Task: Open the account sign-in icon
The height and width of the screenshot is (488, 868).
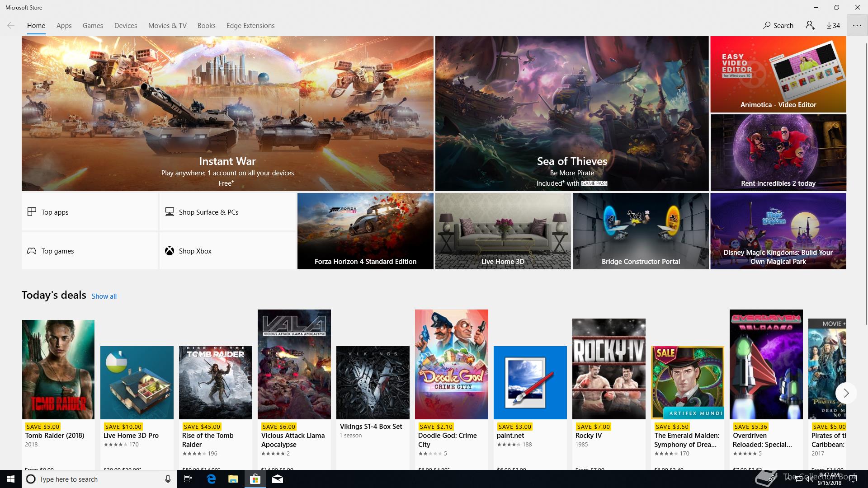Action: coord(810,25)
